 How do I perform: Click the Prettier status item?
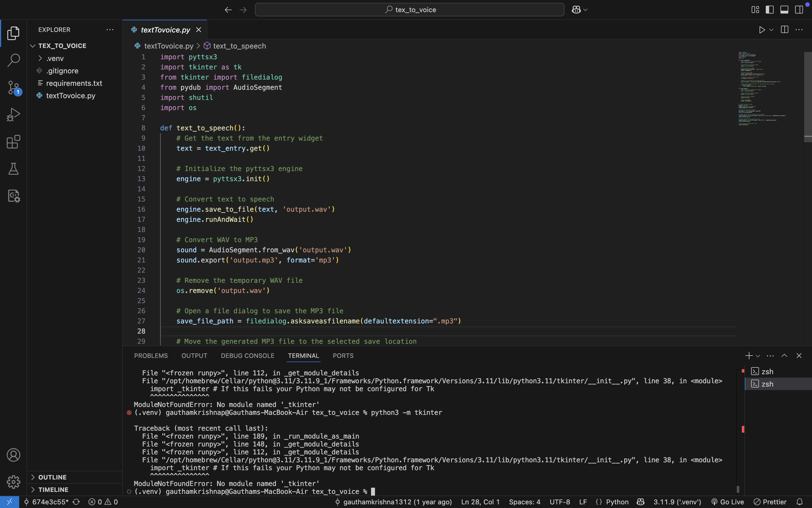770,502
